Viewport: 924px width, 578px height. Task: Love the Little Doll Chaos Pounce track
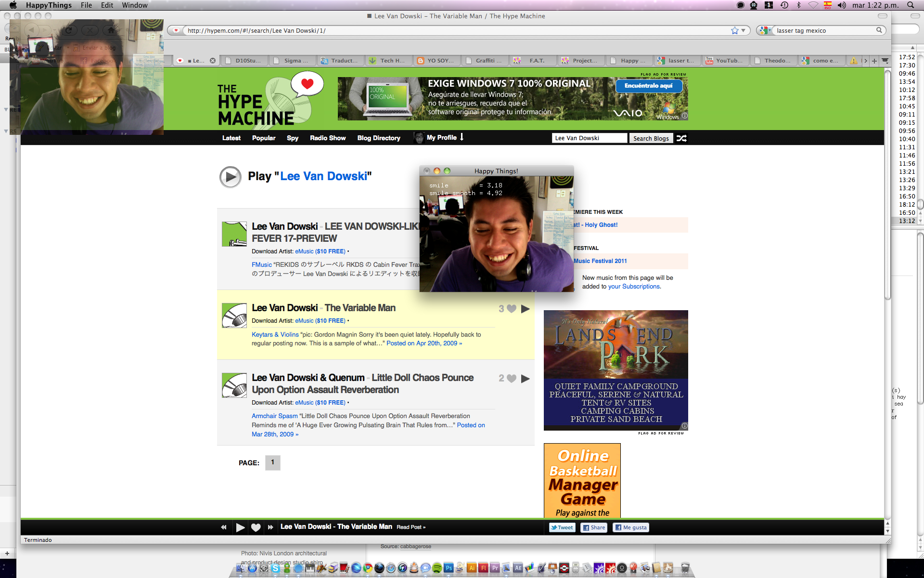(512, 379)
